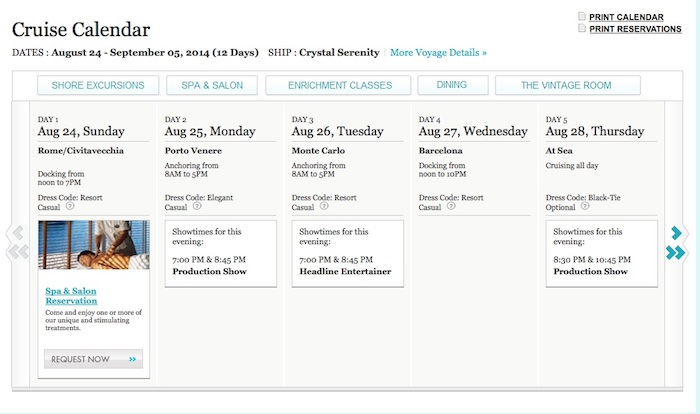Click the Aug 28 Production Show showtimes box

point(601,253)
